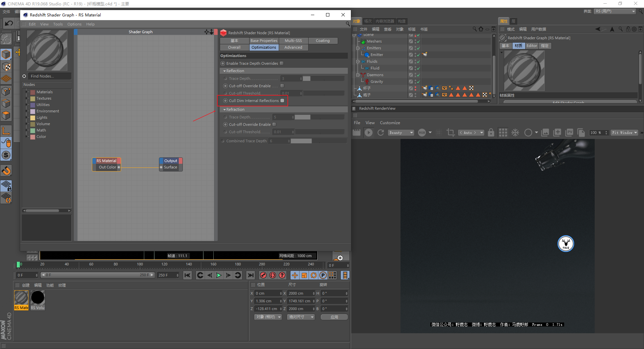Enable Trace Depth Overrides checkbox
This screenshot has width=644, height=349.
click(x=281, y=63)
